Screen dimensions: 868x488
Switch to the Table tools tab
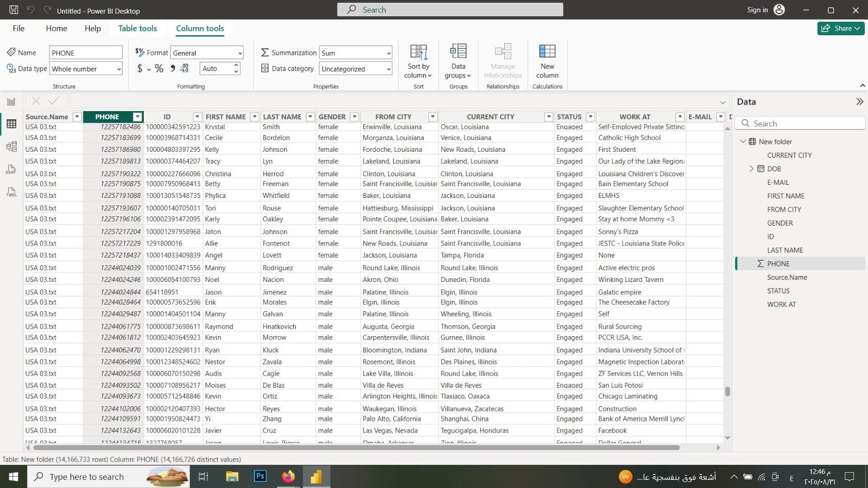click(x=137, y=28)
